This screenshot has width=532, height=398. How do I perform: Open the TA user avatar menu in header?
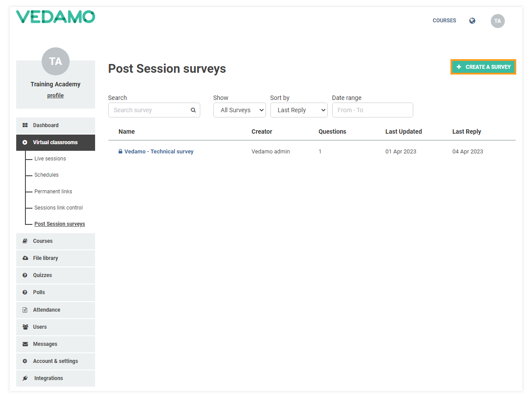click(x=497, y=21)
